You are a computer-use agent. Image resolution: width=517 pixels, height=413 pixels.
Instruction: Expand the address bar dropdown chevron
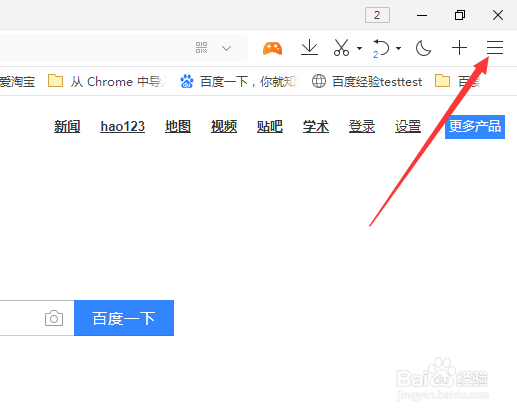(x=226, y=48)
